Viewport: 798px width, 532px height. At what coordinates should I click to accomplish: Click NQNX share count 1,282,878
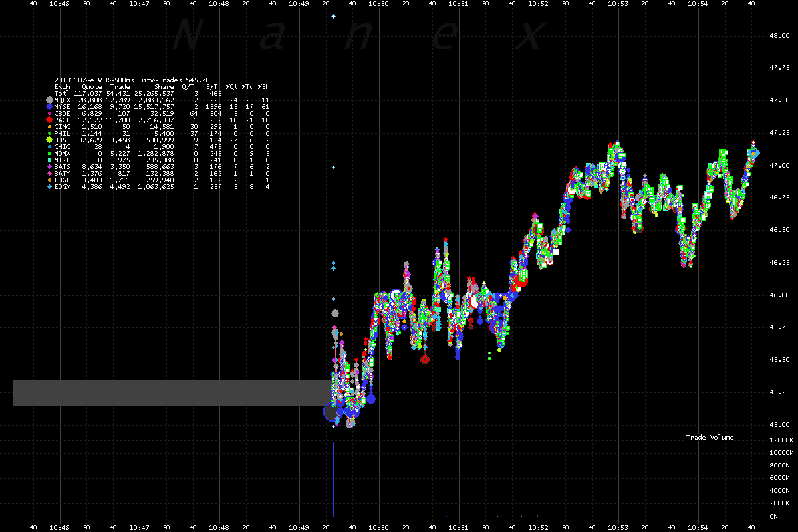coord(156,153)
